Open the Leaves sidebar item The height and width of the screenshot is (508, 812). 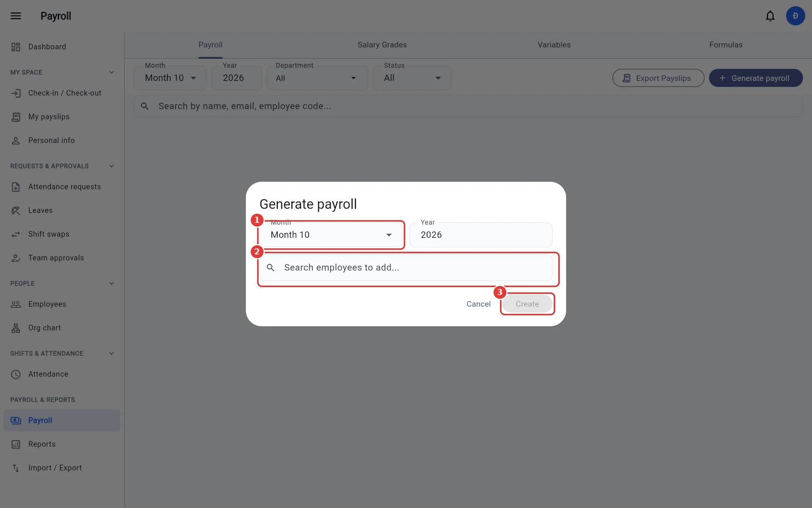coord(62,210)
